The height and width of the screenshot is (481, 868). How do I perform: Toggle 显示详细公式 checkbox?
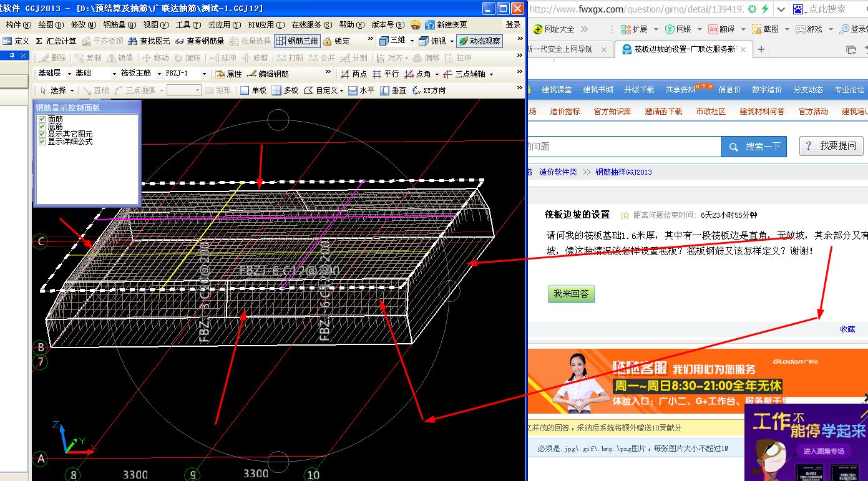tap(42, 142)
